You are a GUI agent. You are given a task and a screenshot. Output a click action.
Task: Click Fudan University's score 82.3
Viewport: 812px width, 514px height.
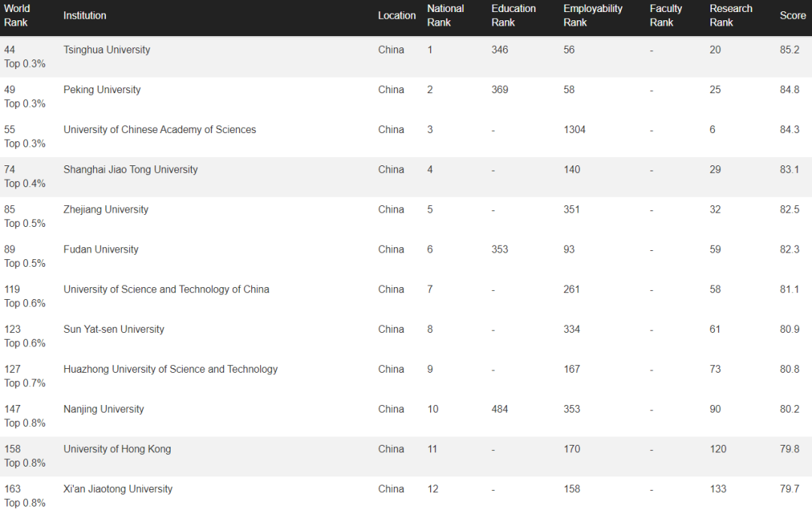(x=789, y=249)
